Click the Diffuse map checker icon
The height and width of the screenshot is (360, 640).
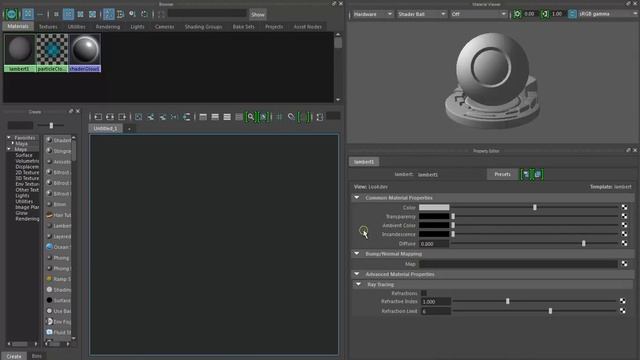pos(624,243)
